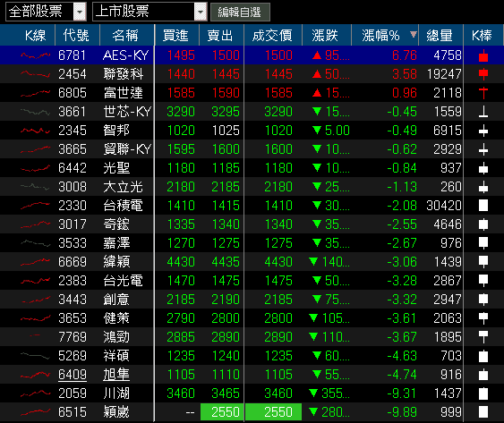Screen dimensions: 504x423
Task: Click trade price 2185 for 創意
Action: 278,300
